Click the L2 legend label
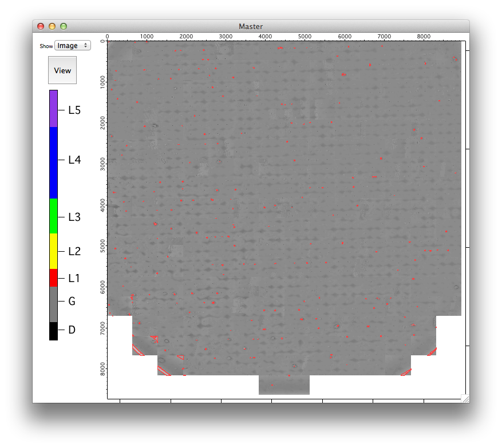This screenshot has width=502, height=448. [x=74, y=251]
